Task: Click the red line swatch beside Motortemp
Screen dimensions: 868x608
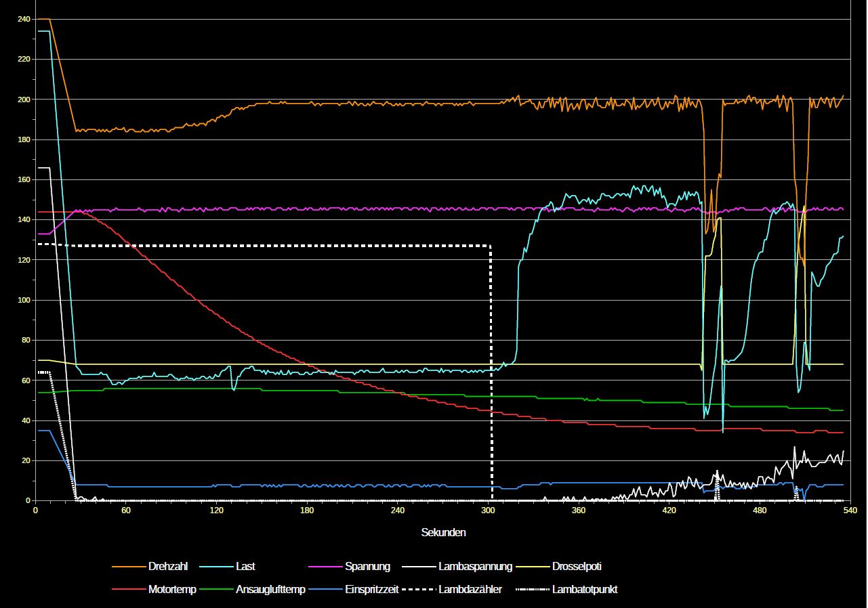Action: [128, 590]
